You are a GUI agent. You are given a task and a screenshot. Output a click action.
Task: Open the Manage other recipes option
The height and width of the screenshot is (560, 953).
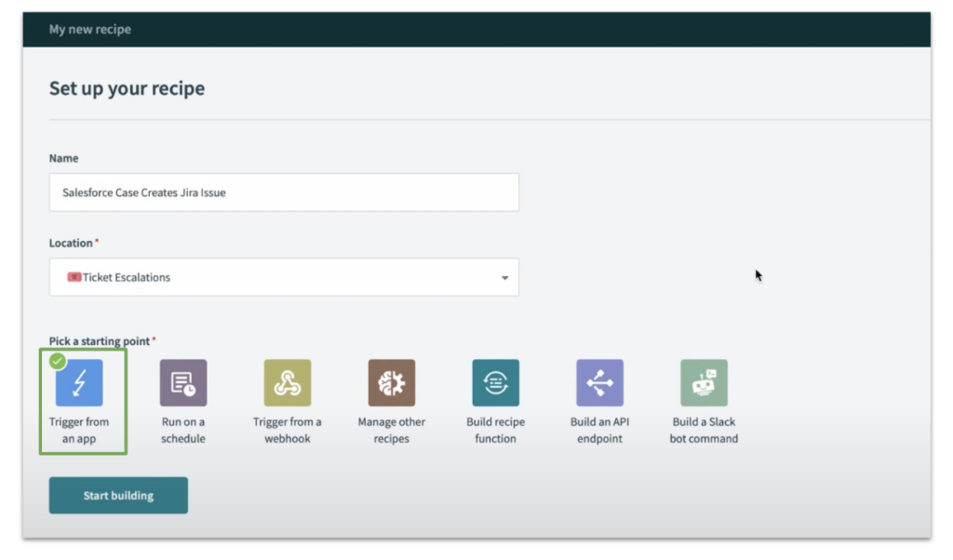(x=391, y=382)
